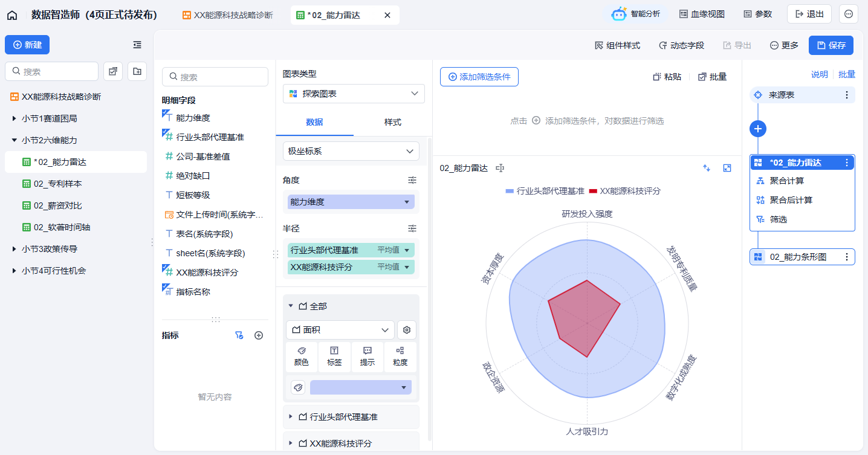Viewport: 868px width, 455px height.
Task: Click the field search input box
Action: (x=215, y=77)
